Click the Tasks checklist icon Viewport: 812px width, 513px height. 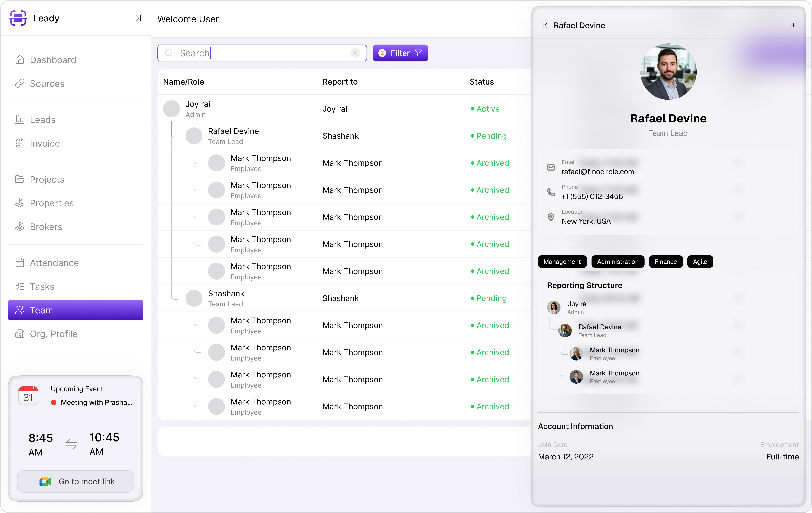point(20,287)
